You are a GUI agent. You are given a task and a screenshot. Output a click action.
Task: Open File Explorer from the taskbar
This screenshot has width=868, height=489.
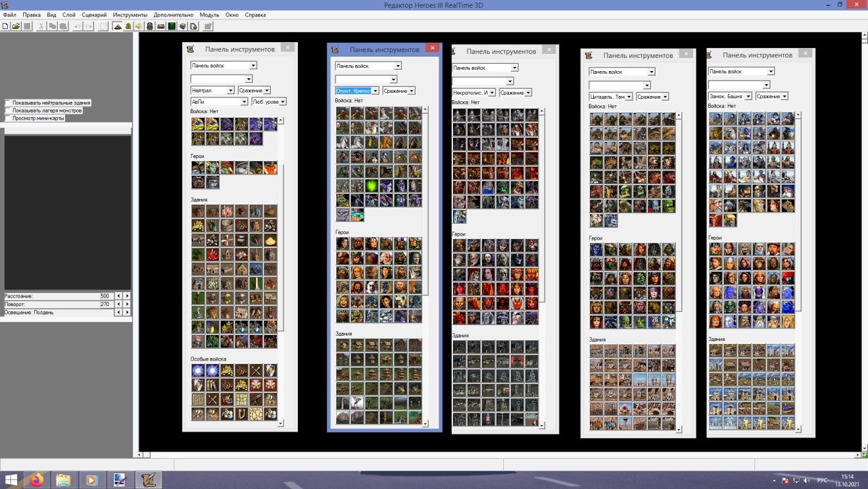pyautogui.click(x=63, y=480)
